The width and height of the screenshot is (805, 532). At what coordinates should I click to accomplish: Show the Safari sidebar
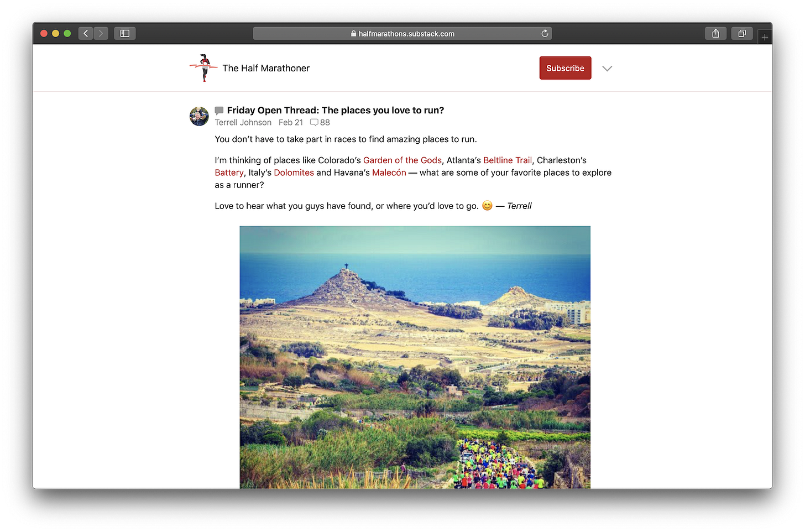(125, 34)
